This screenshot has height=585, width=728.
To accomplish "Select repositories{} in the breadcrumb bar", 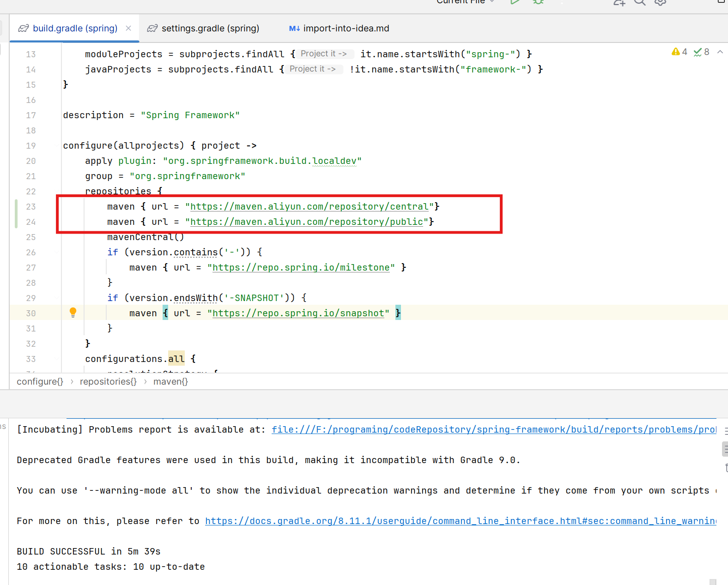I will [x=108, y=381].
